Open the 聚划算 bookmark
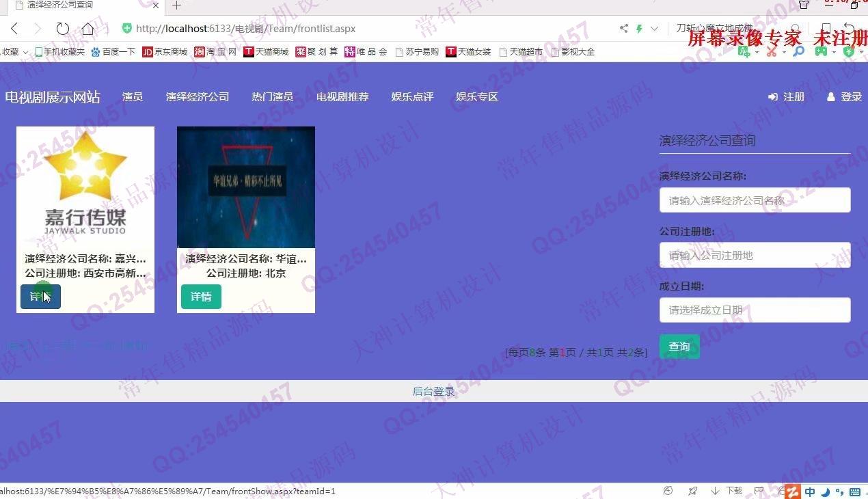 (316, 51)
